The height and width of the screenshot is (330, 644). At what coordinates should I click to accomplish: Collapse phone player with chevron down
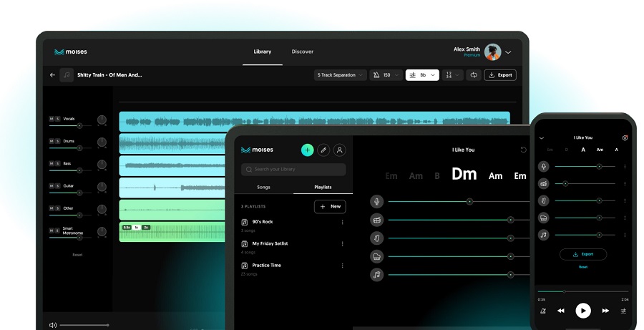click(542, 138)
